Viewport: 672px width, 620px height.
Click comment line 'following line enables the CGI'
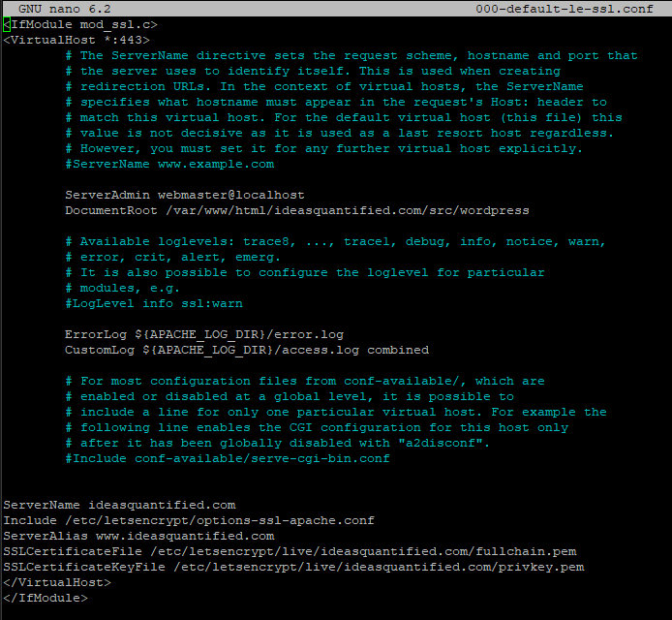coord(317,427)
